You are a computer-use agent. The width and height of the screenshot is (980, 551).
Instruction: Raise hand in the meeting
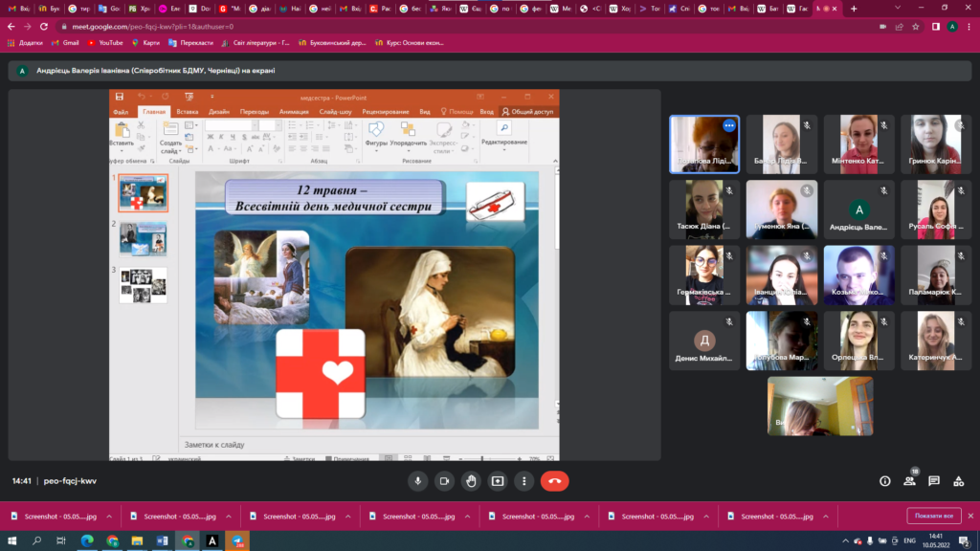click(471, 481)
